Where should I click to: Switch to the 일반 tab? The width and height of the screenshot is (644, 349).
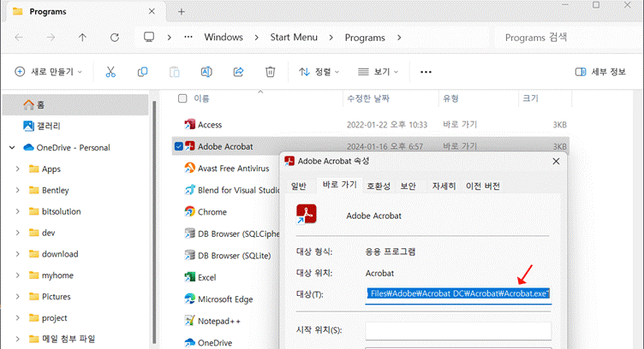point(299,186)
